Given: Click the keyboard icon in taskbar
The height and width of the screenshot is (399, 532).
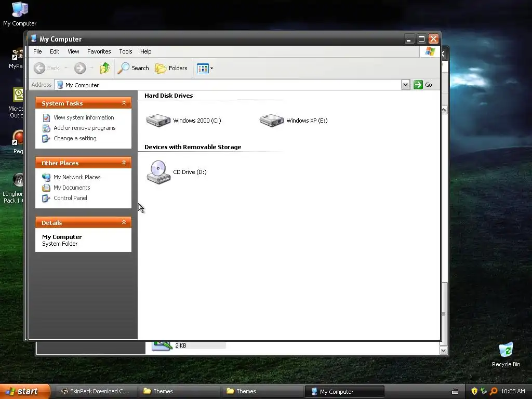Looking at the screenshot, I should coord(455,392).
